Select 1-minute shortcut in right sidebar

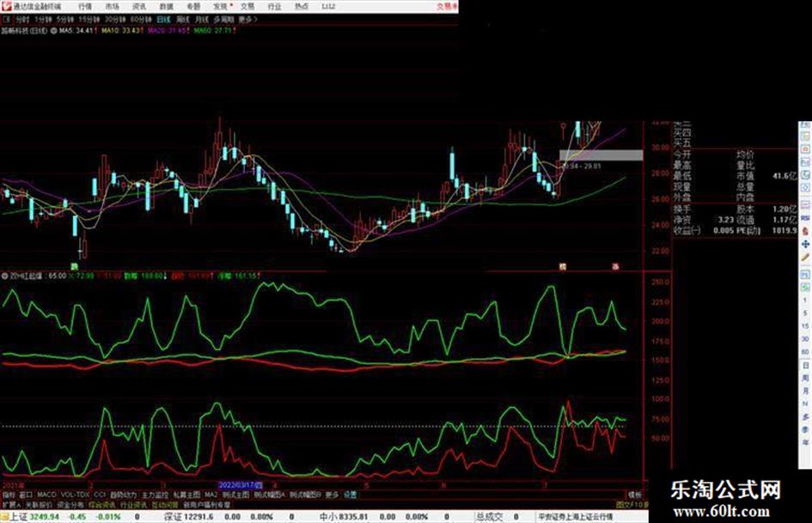pos(805,301)
